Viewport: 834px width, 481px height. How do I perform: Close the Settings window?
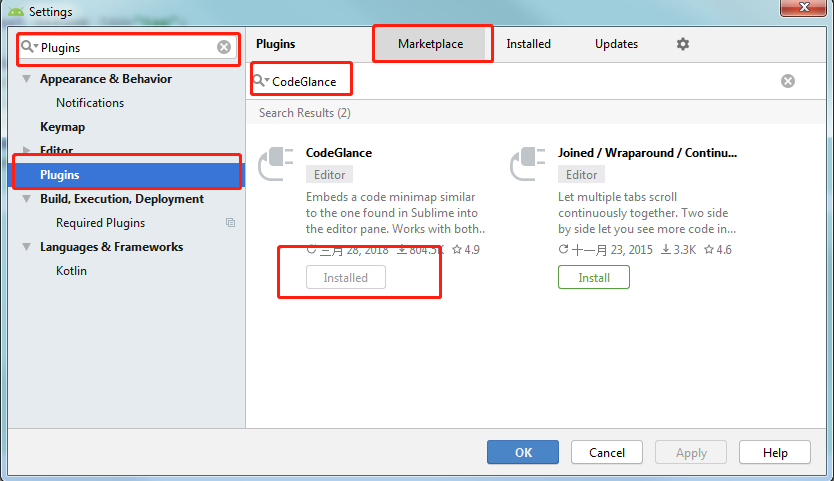click(803, 7)
